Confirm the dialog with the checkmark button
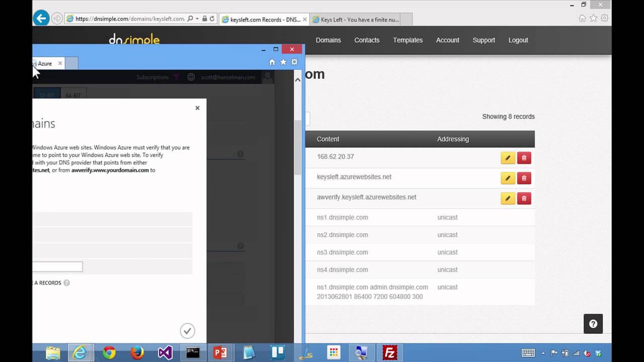 pyautogui.click(x=187, y=330)
